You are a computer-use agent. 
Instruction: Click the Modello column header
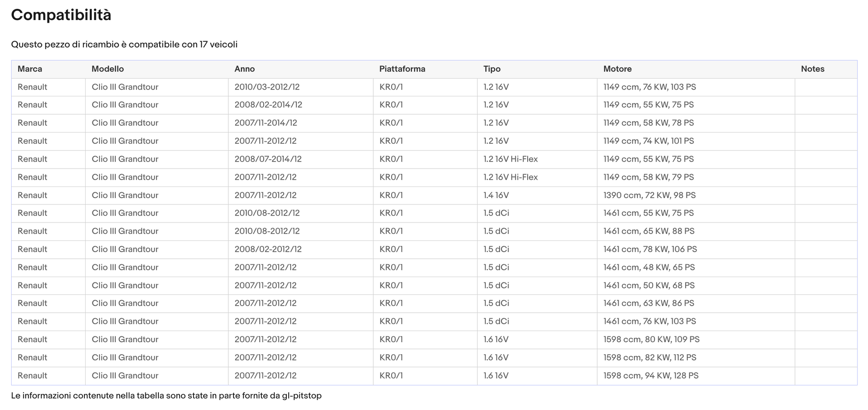coord(108,69)
